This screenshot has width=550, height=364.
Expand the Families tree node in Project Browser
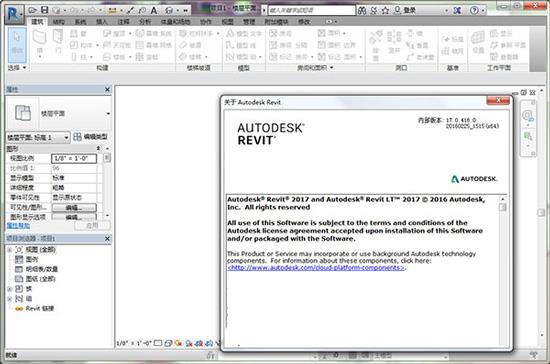point(9,289)
